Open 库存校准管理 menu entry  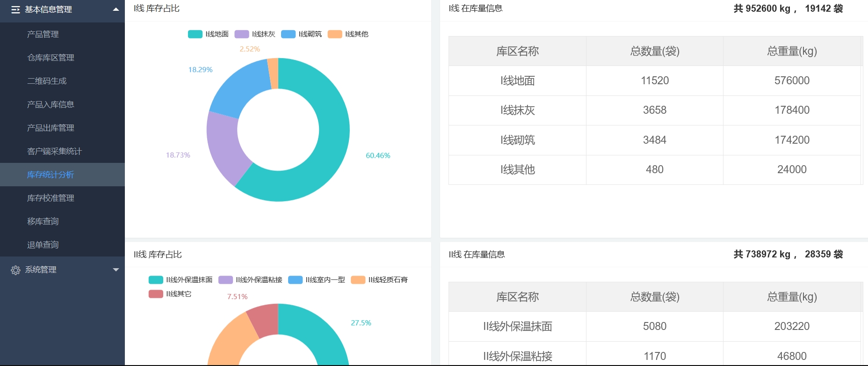click(x=51, y=198)
